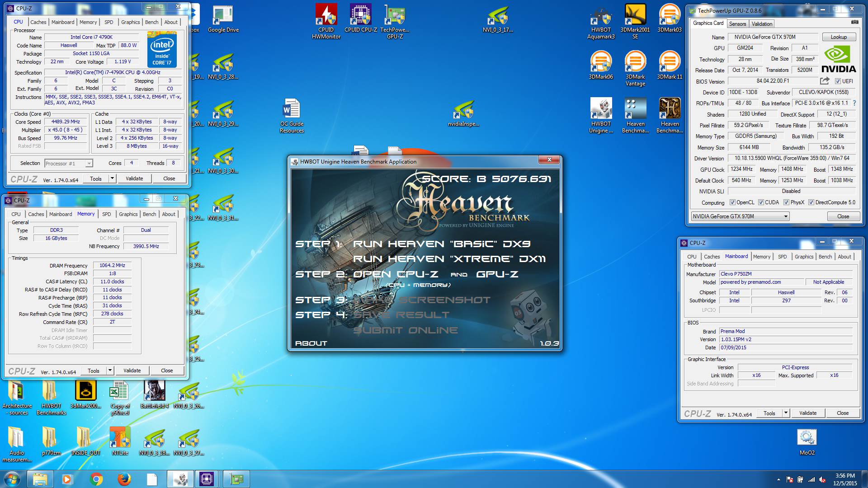Switch to SPD tab in CPU-Z Memory window
The image size is (868, 488).
pos(107,214)
